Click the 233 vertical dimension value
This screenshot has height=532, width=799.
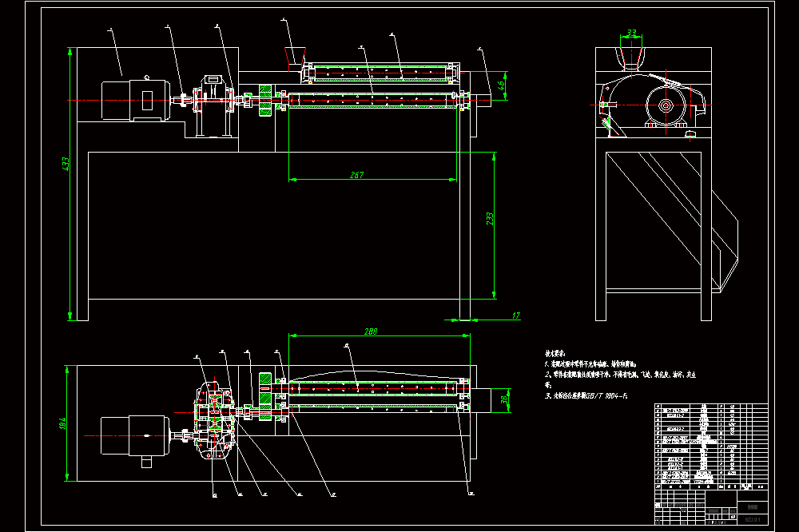tap(490, 219)
